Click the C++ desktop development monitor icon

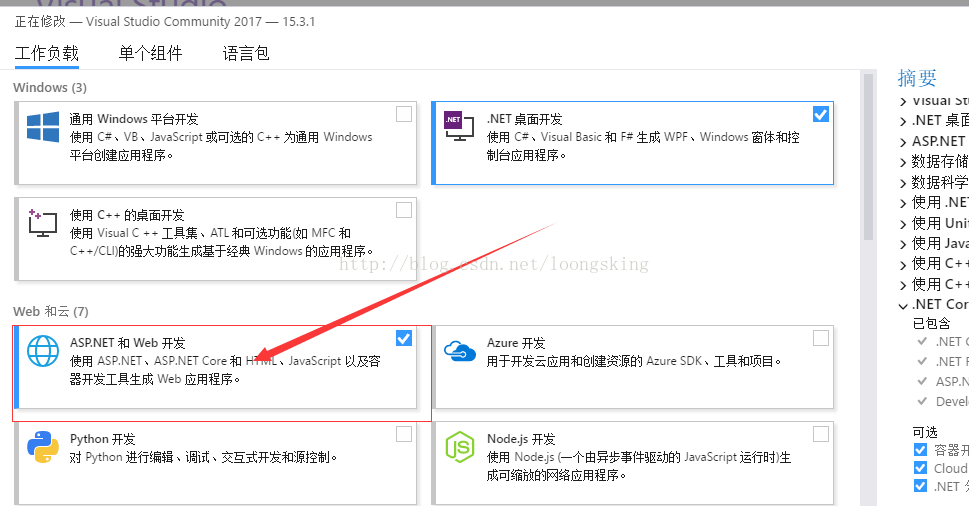(43, 223)
